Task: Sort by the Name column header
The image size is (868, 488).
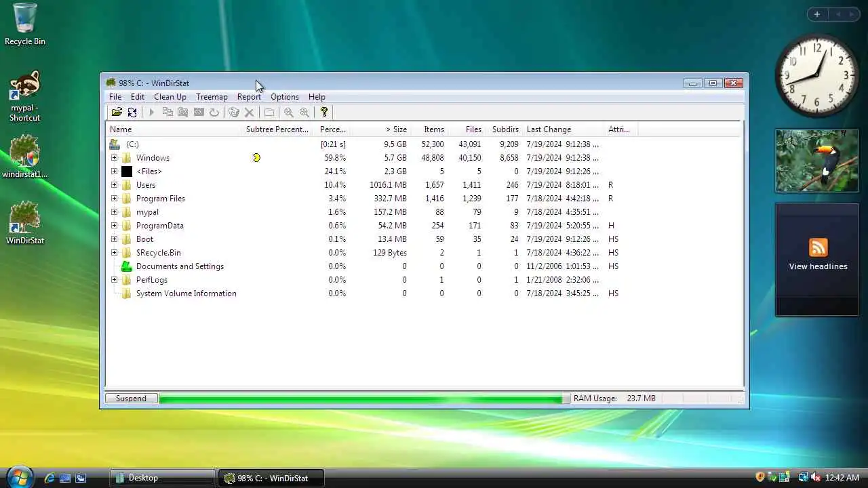Action: click(x=174, y=129)
